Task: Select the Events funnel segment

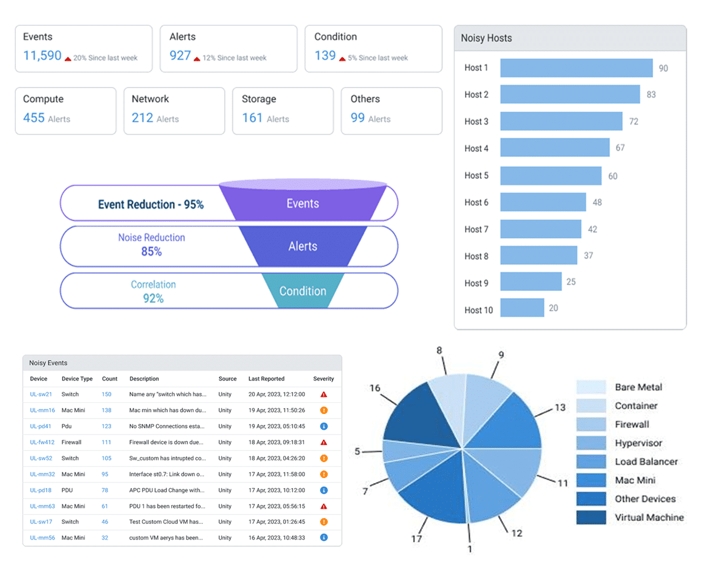Action: coord(302,203)
